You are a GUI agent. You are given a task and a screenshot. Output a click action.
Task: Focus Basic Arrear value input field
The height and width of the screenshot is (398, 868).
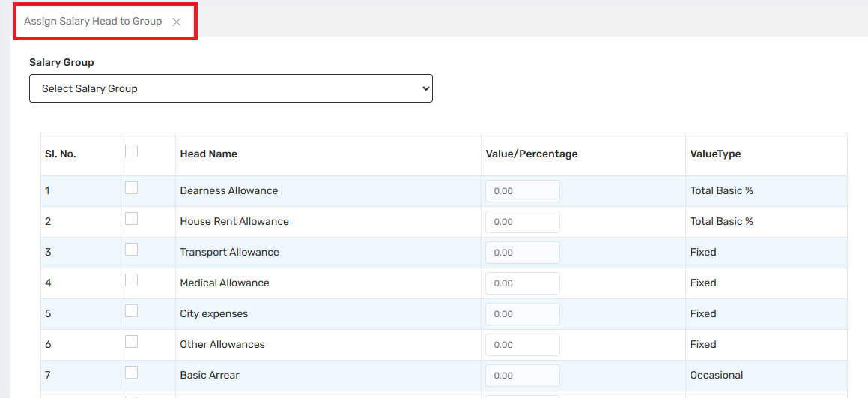coord(523,376)
